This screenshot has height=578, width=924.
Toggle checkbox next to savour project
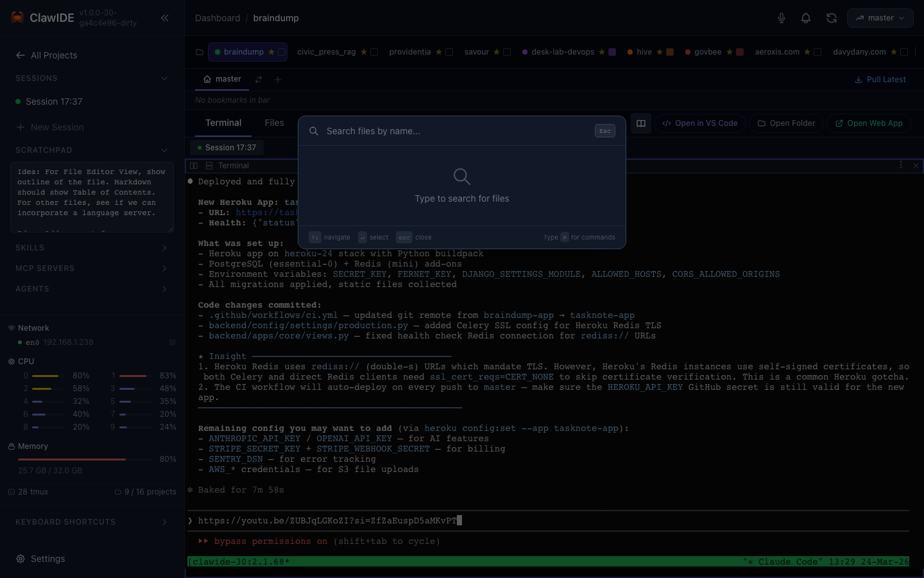(x=507, y=52)
